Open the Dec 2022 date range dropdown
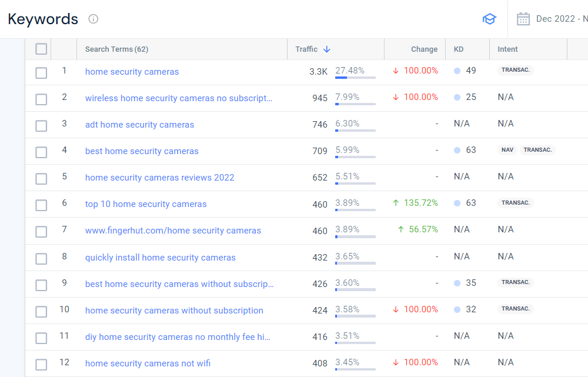588x377 pixels. pos(560,19)
